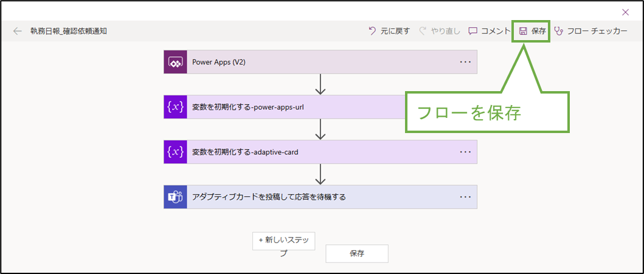Click the variable icon on the power-apps-url step
Image resolution: width=644 pixels, height=274 pixels.
[175, 107]
